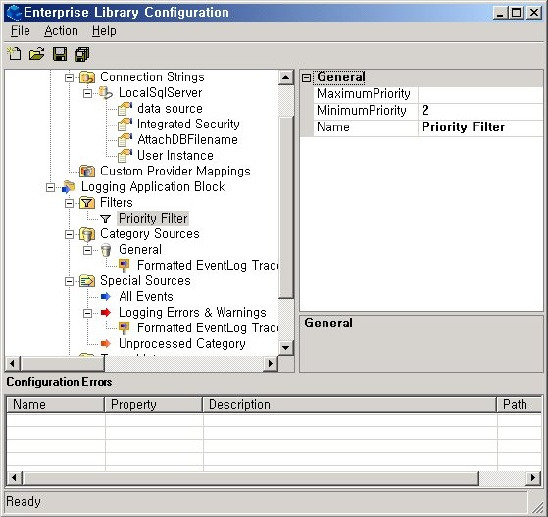Screen dimensions: 548x517
Task: Click the errors list scroll right arrow
Action: pyautogui.click(x=533, y=477)
